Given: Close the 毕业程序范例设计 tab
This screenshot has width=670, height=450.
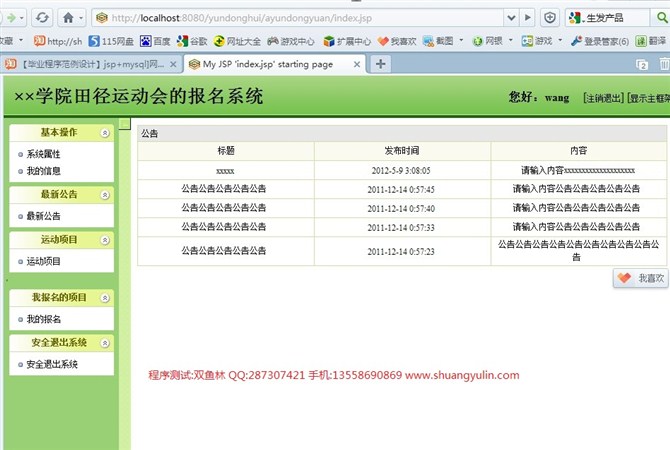Looking at the screenshot, I should pyautogui.click(x=173, y=65).
